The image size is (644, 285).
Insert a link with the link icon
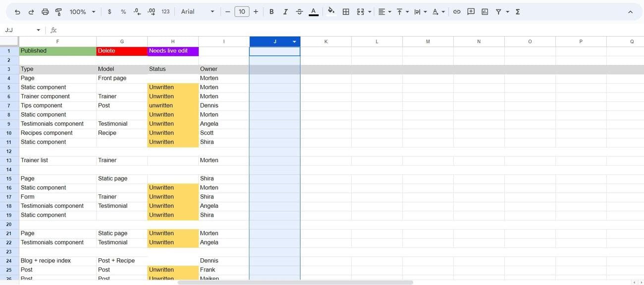[457, 12]
